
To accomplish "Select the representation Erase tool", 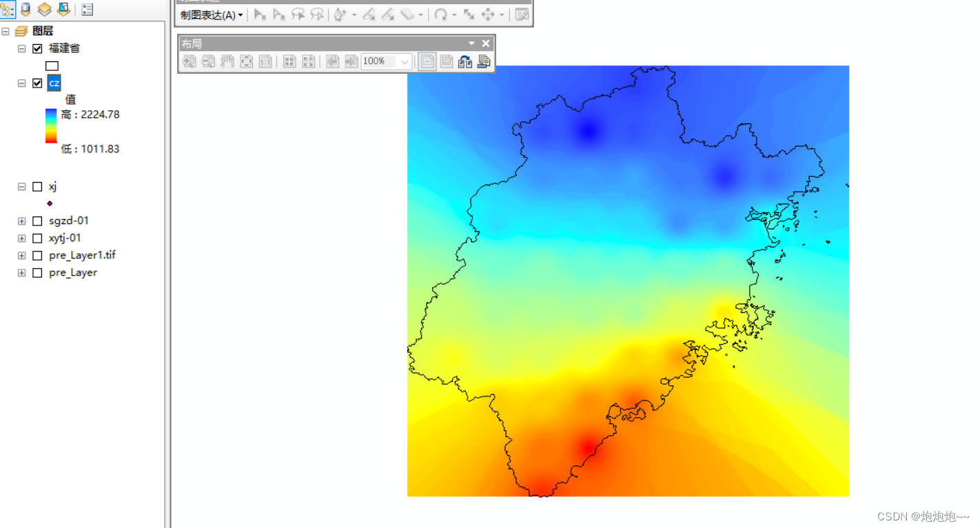I will coord(408,14).
